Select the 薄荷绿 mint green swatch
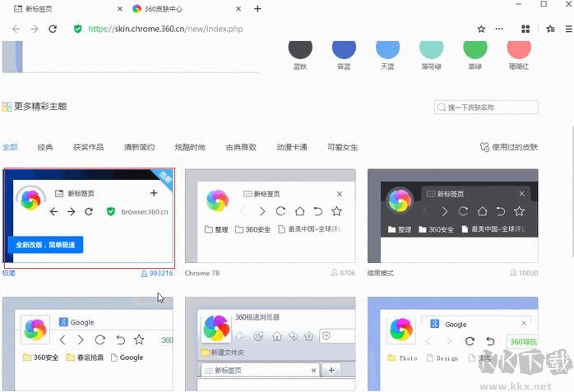This screenshot has height=392, width=574. coord(431,49)
